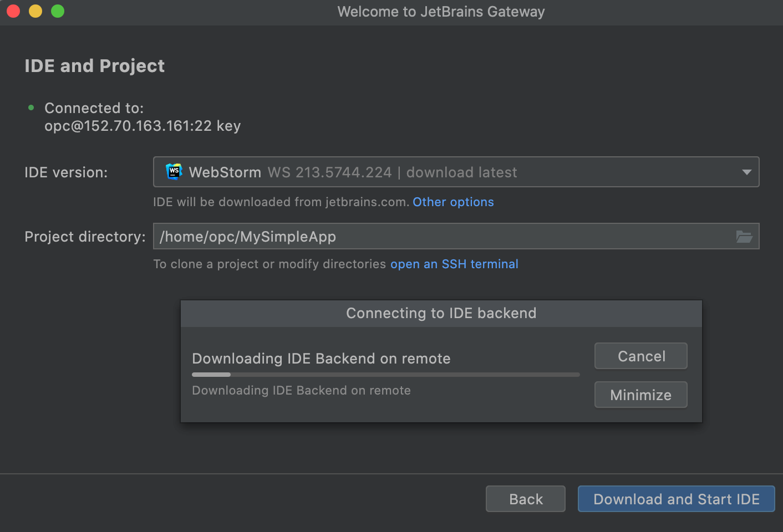Viewport: 783px width, 532px height.
Task: Open the Other options link
Action: point(453,202)
